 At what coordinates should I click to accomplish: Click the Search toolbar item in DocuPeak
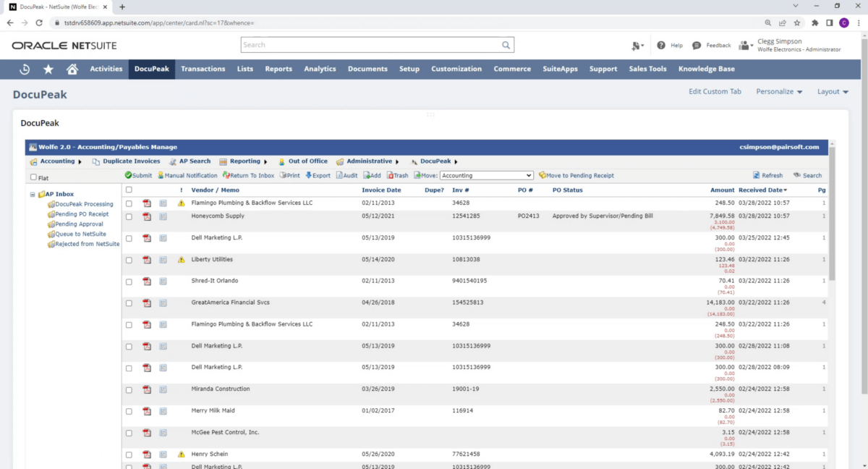[807, 175]
